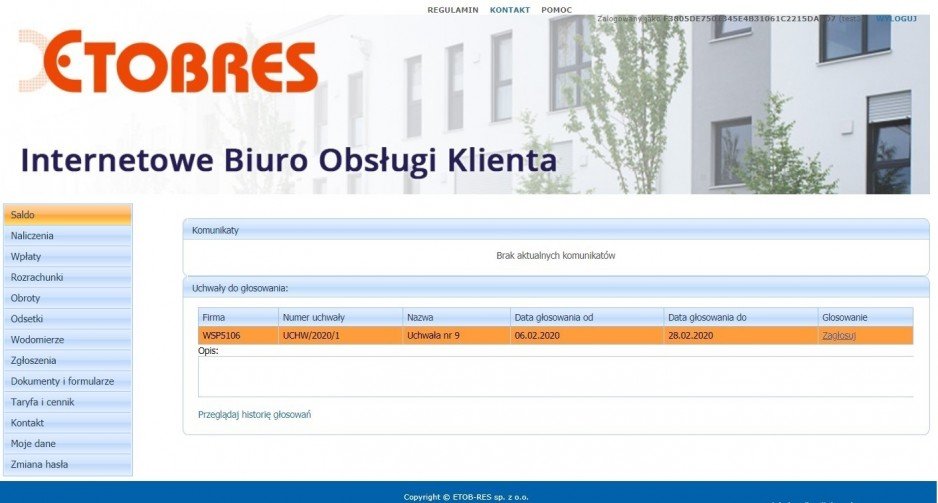Open Wodomierze in the side menu
Screen dimensions: 938x503
point(68,340)
